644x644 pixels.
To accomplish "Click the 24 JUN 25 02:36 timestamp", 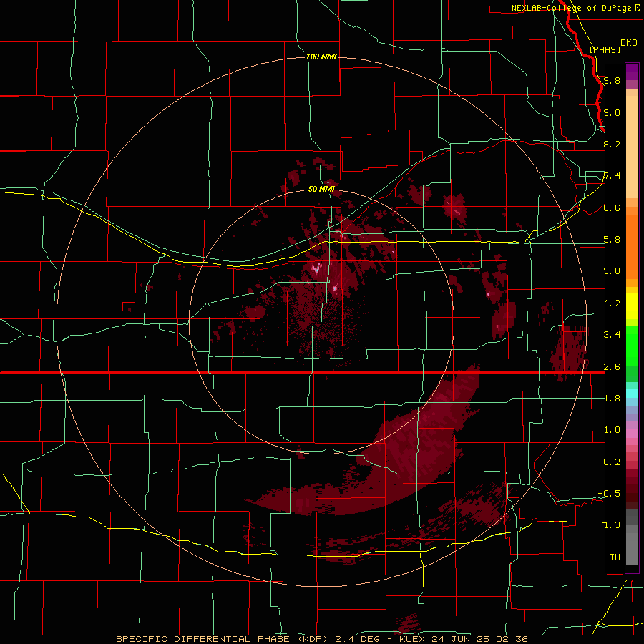I will pos(478,639).
